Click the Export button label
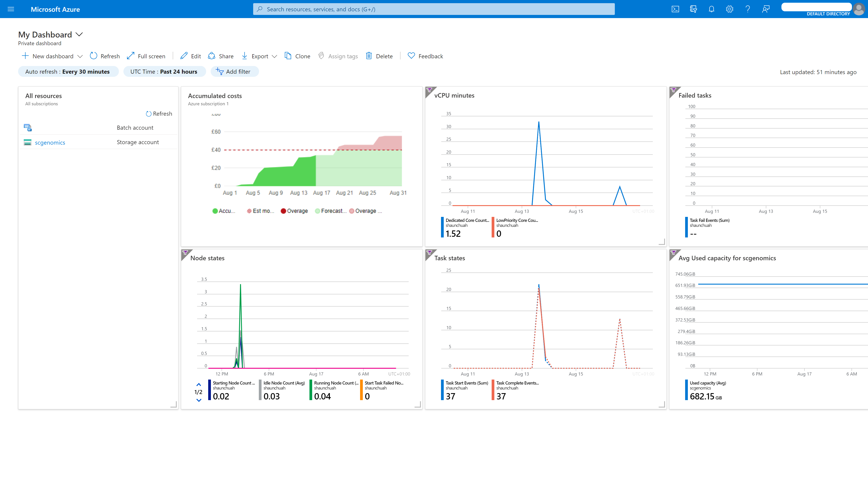Image resolution: width=868 pixels, height=488 pixels. click(x=260, y=56)
